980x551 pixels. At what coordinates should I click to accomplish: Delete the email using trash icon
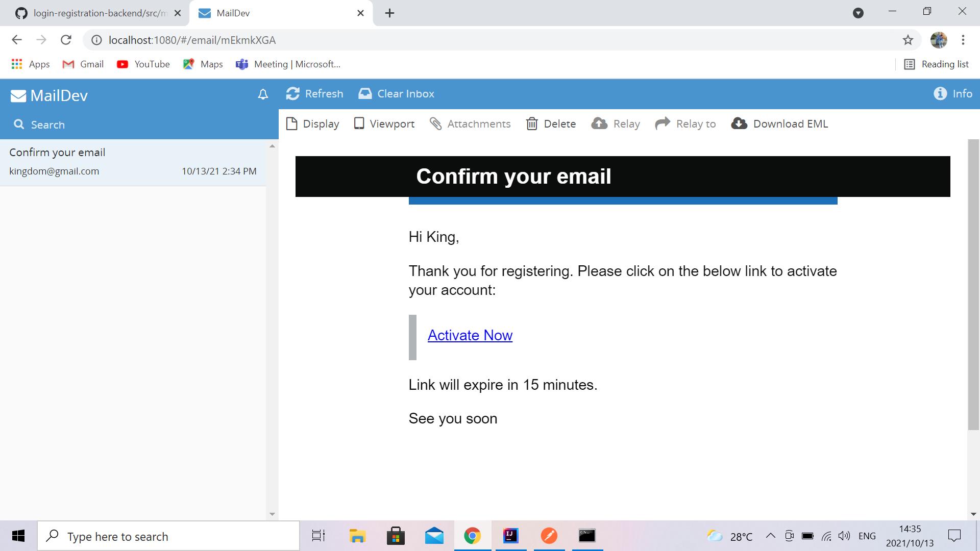click(532, 124)
